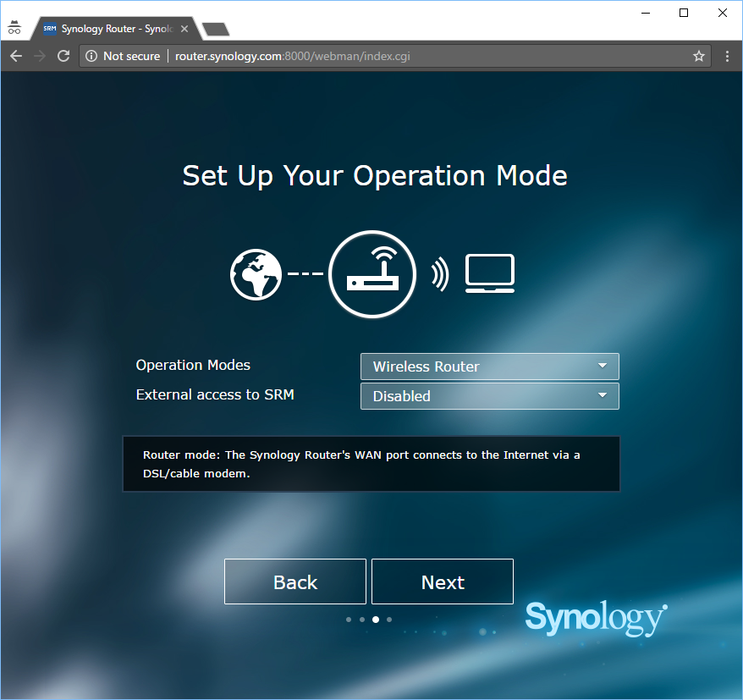Click the Wi-Fi signal waves icon
The height and width of the screenshot is (700, 743).
[440, 274]
